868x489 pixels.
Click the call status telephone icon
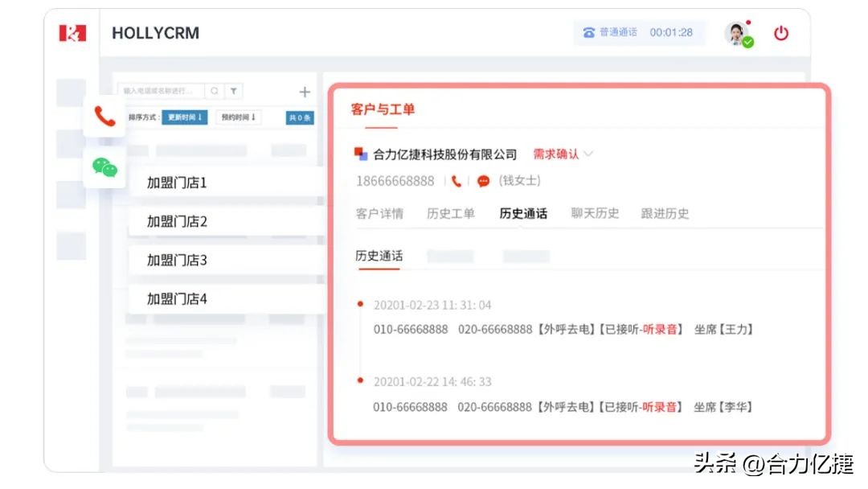pyautogui.click(x=588, y=33)
